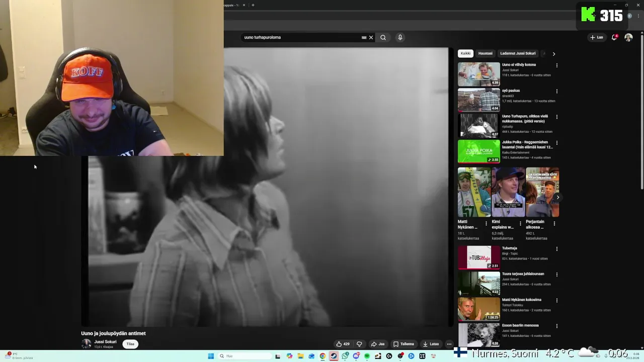The image size is (644, 362).
Task: Open options for olitkos vielä nukkumassa video
Action: pos(556,117)
